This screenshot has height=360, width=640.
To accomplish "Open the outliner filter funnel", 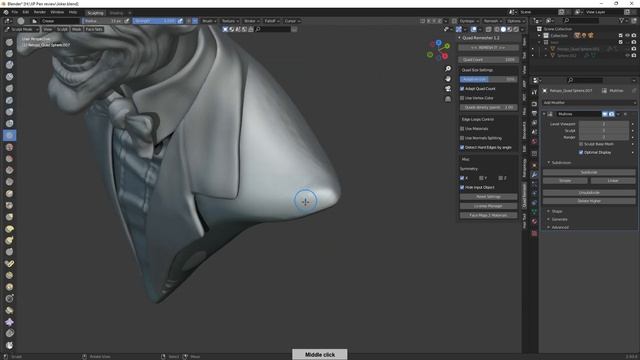I will point(621,20).
